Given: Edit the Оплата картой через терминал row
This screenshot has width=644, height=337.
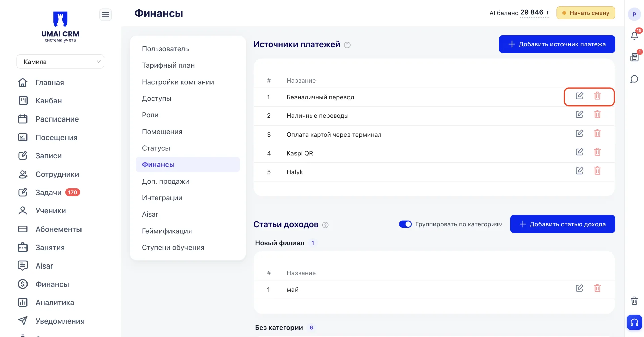Looking at the screenshot, I should 579,133.
